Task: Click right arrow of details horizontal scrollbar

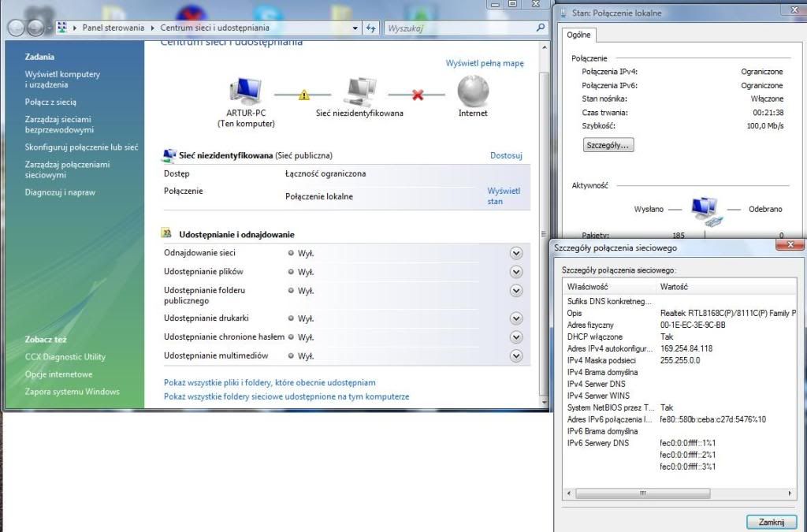Action: tap(790, 493)
